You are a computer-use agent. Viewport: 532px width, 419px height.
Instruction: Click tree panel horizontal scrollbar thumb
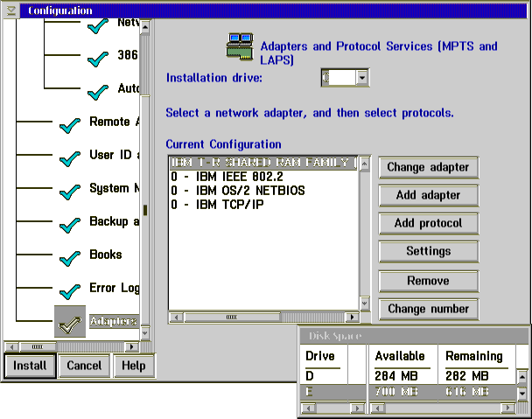point(38,346)
